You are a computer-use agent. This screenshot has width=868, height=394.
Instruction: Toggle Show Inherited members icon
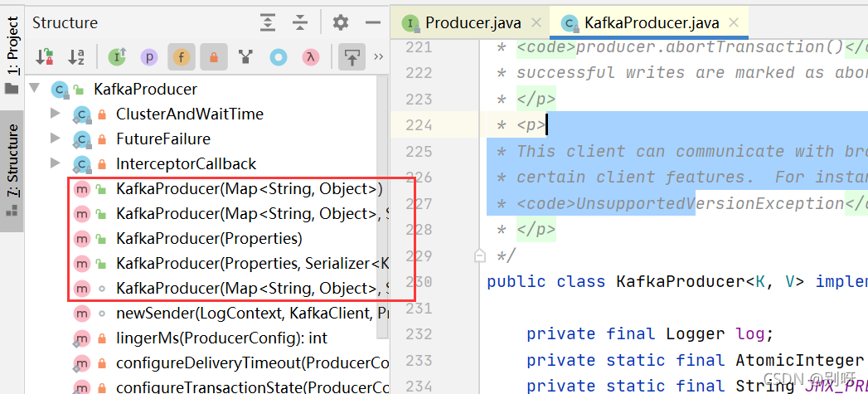coord(117,56)
